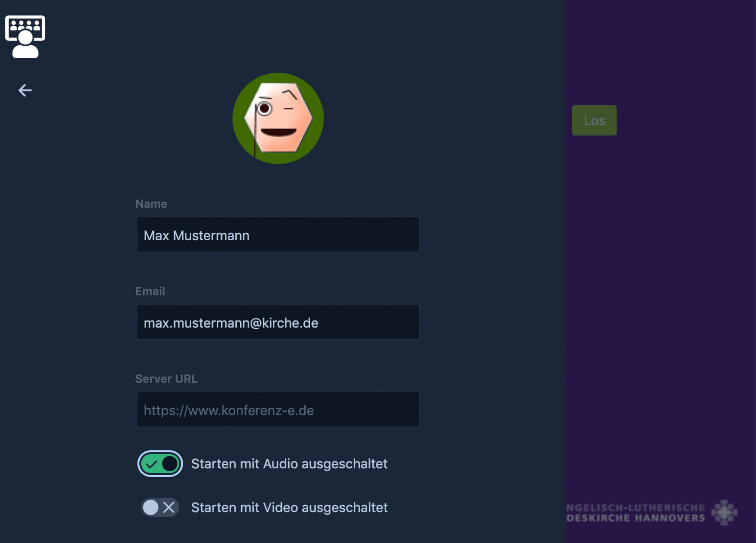Click the Name field label
The image size is (756, 543).
tap(151, 204)
